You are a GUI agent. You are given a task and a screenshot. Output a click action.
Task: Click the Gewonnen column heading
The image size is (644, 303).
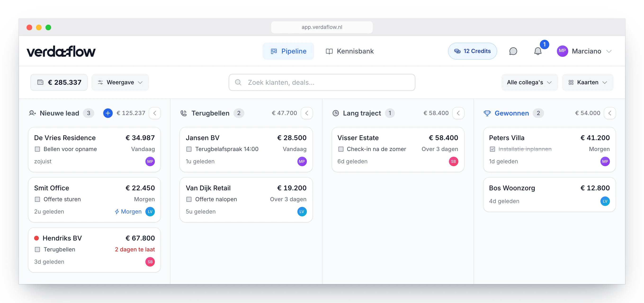pos(511,113)
